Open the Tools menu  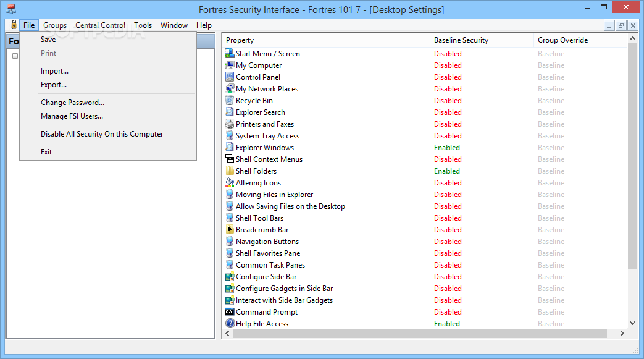coord(143,25)
